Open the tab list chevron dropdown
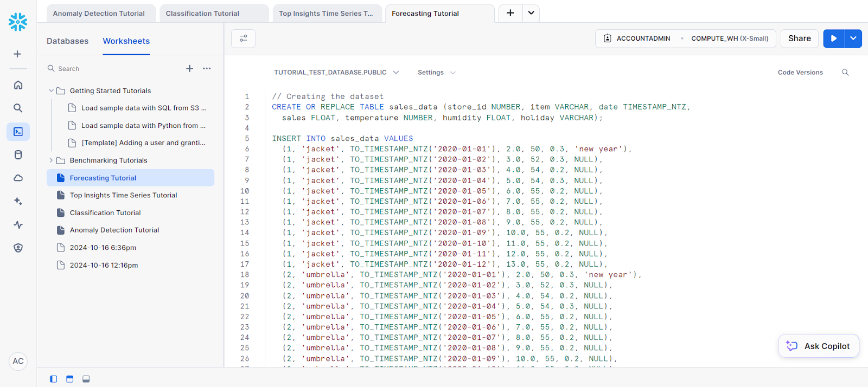The width and height of the screenshot is (868, 387). pos(531,13)
